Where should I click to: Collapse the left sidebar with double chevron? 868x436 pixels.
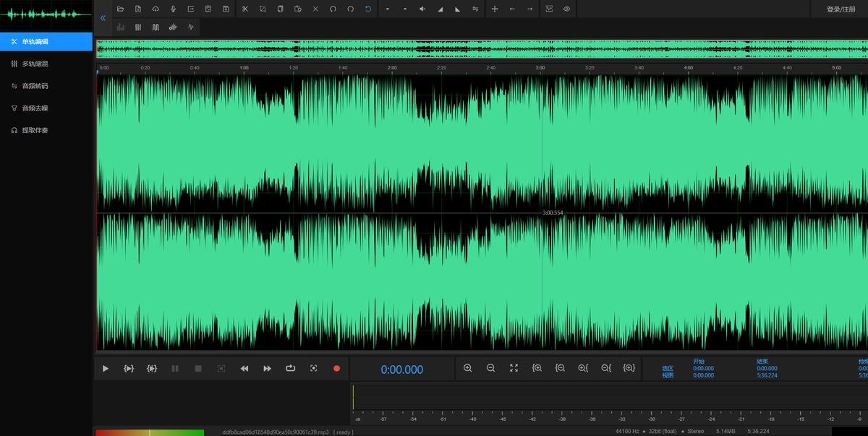pyautogui.click(x=103, y=17)
